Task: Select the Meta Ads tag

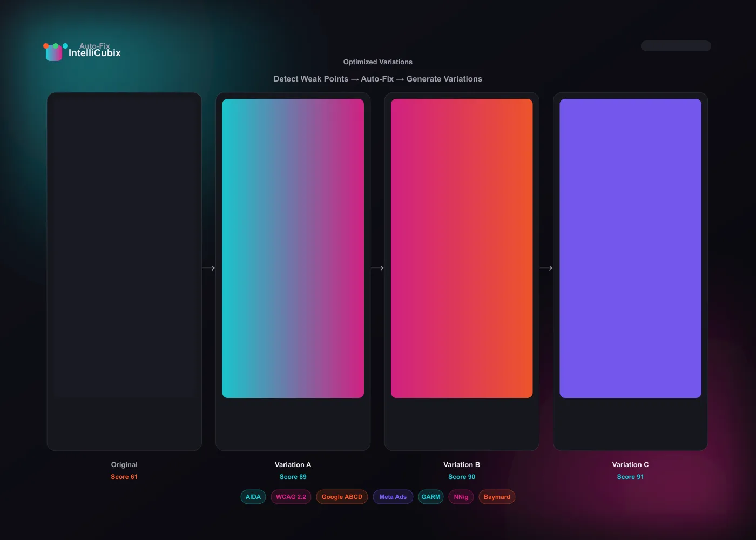Action: point(393,497)
